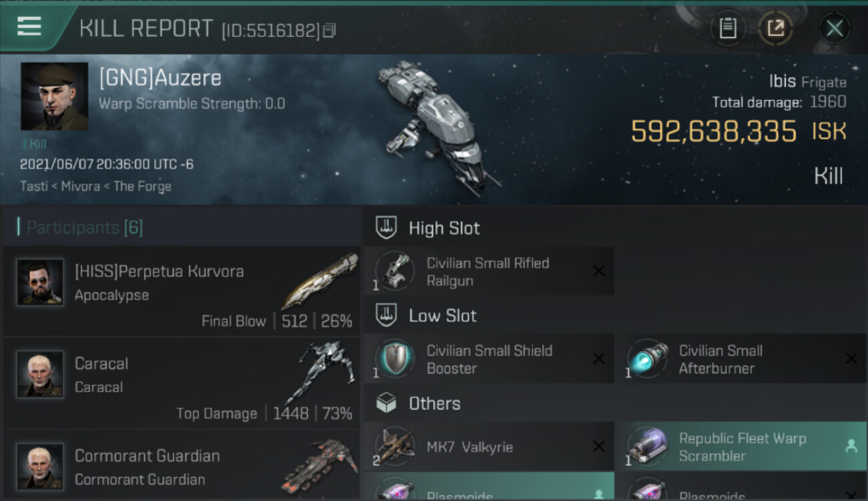The image size is (868, 501).
Task: Click the Low Slot section icon
Action: coord(387,315)
